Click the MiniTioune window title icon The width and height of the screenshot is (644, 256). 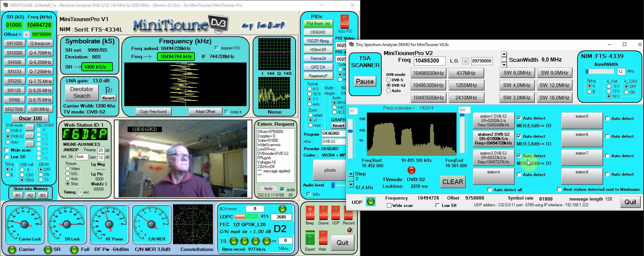coord(5,5)
